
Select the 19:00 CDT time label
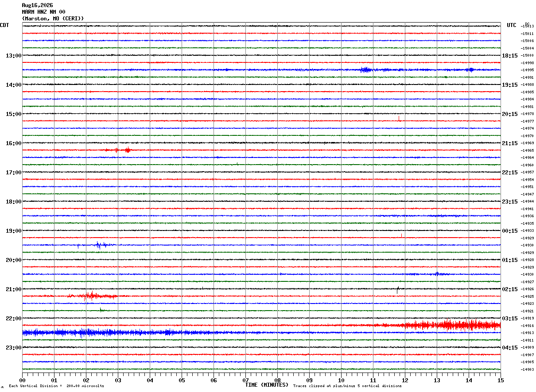pyautogui.click(x=13, y=231)
